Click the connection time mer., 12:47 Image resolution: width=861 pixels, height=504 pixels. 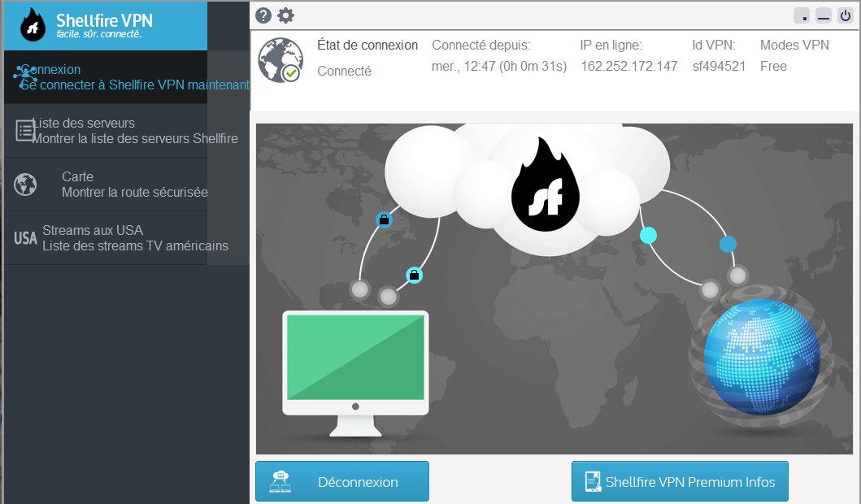(499, 67)
